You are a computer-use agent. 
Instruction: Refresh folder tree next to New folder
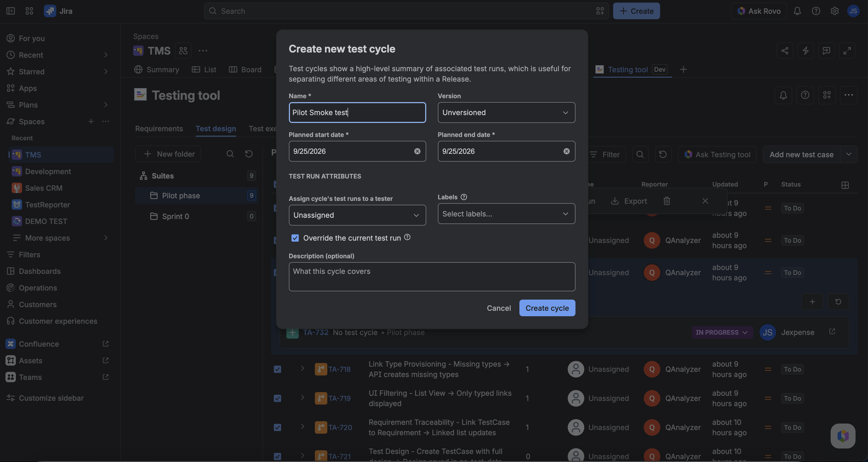point(249,154)
